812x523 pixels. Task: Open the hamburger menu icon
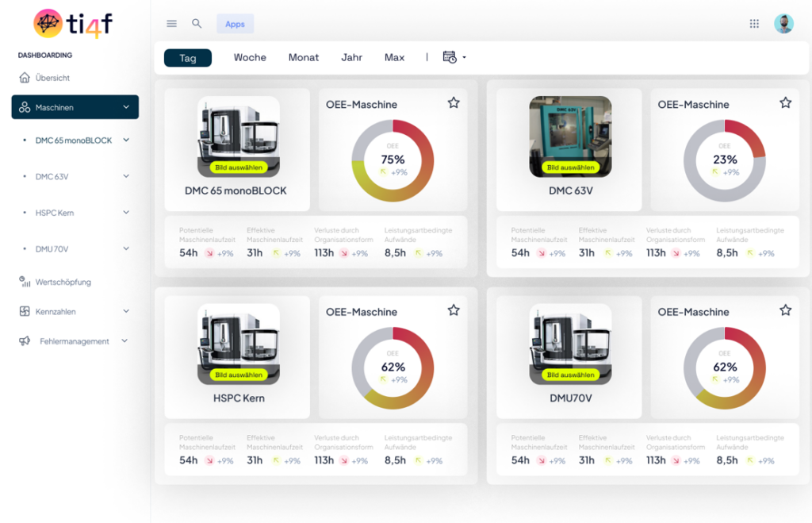coord(171,24)
